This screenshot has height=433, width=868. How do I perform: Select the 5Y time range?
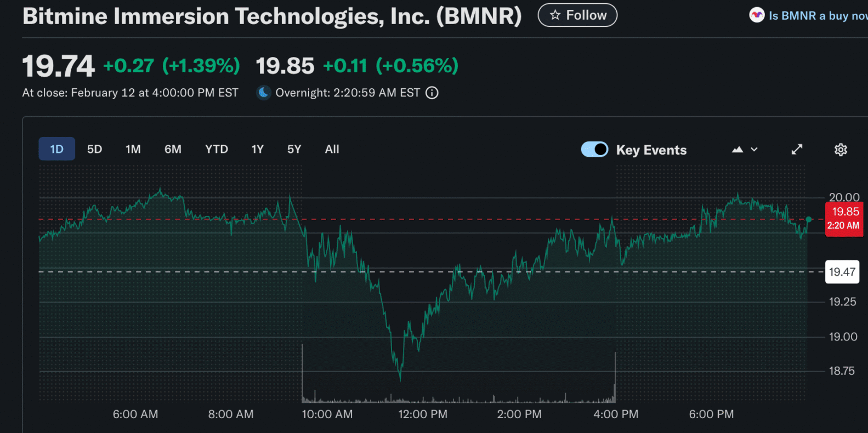[294, 149]
